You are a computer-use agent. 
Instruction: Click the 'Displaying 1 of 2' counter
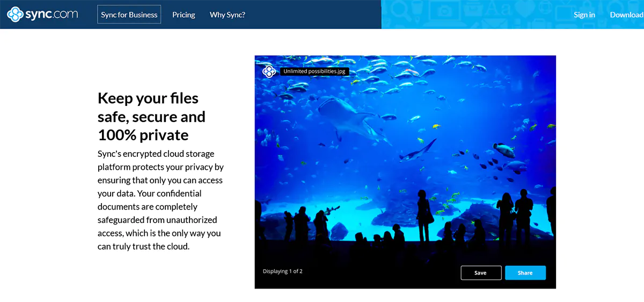coord(283,271)
